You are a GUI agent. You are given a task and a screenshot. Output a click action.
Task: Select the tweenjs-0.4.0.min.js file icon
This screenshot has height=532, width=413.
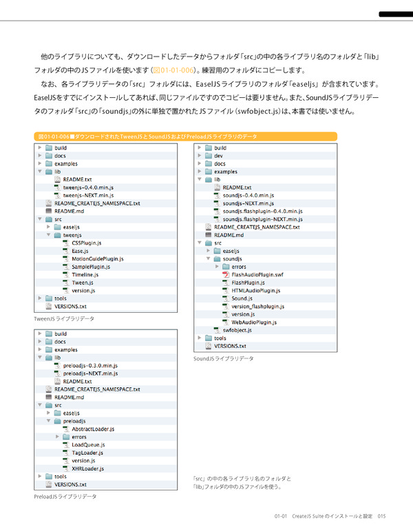(x=57, y=187)
